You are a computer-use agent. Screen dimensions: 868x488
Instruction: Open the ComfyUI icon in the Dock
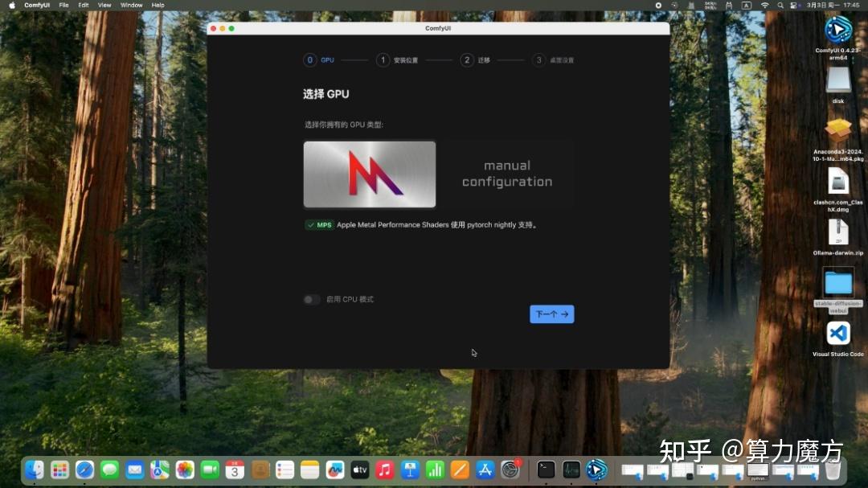coord(597,470)
